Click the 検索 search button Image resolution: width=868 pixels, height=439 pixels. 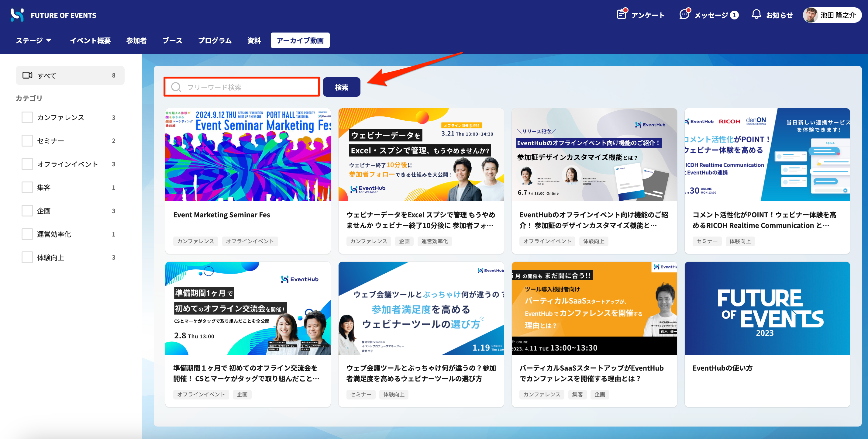coord(342,87)
